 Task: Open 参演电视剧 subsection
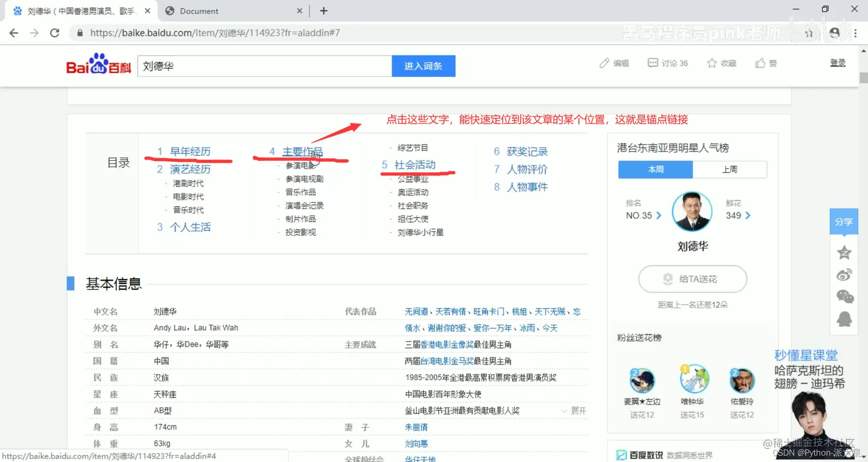[304, 178]
